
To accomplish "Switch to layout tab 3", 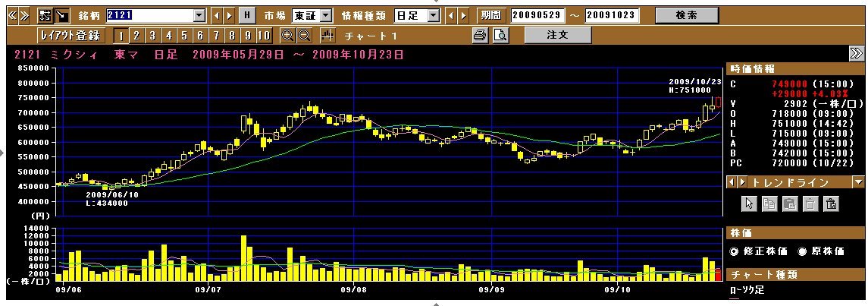I will [152, 36].
